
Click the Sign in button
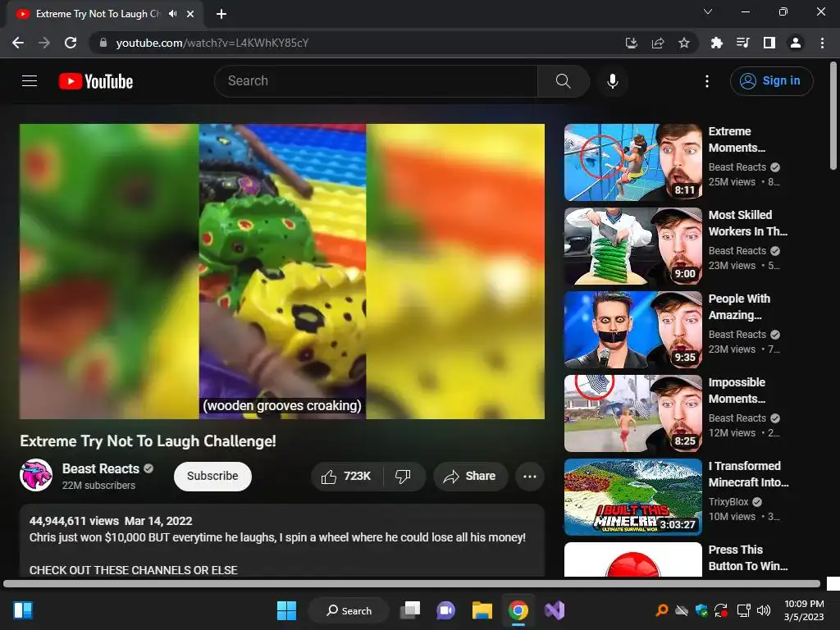tap(771, 81)
